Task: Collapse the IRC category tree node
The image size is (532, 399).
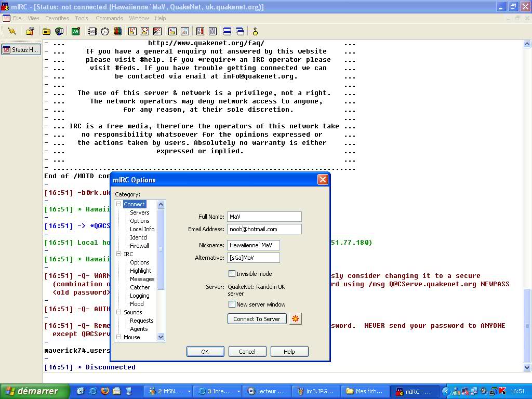Action: [x=119, y=254]
